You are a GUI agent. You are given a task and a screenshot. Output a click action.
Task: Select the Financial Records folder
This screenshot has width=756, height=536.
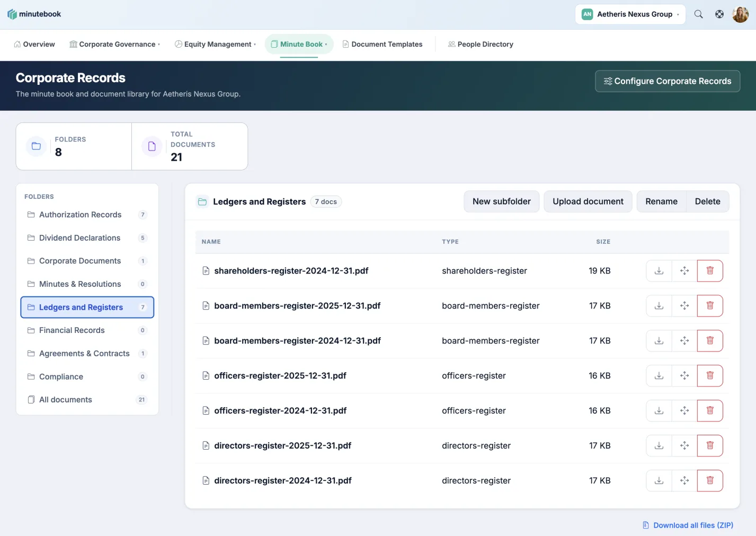coord(87,330)
